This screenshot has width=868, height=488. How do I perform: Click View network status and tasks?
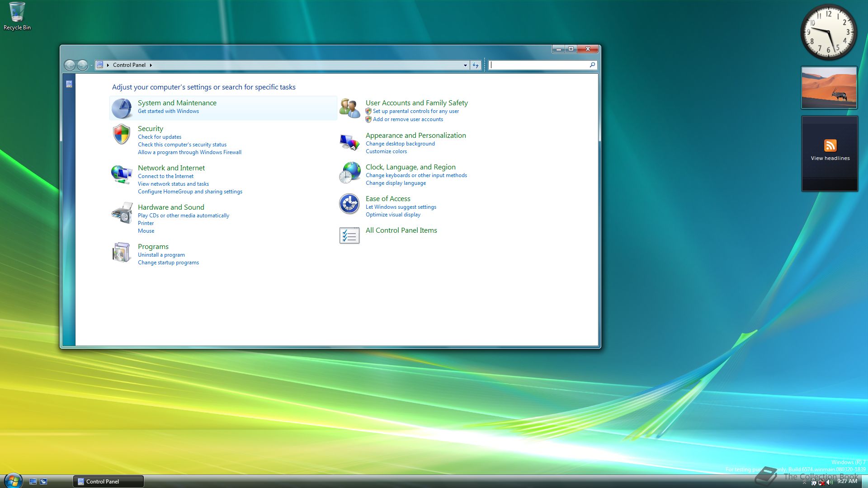click(173, 184)
